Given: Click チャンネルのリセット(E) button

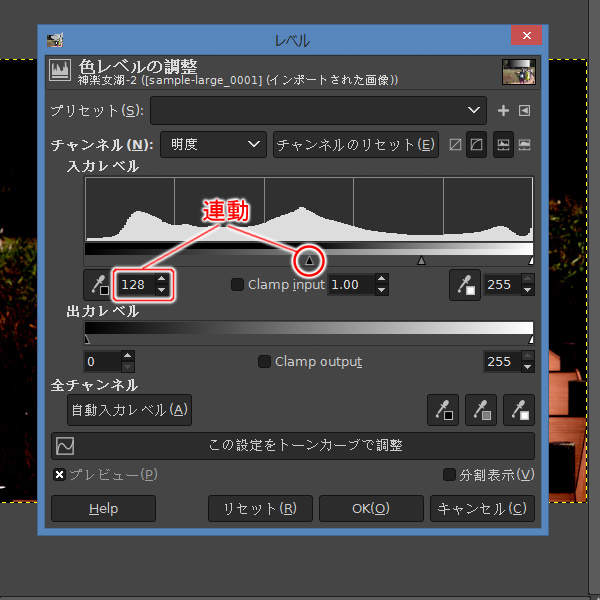Looking at the screenshot, I should [356, 145].
